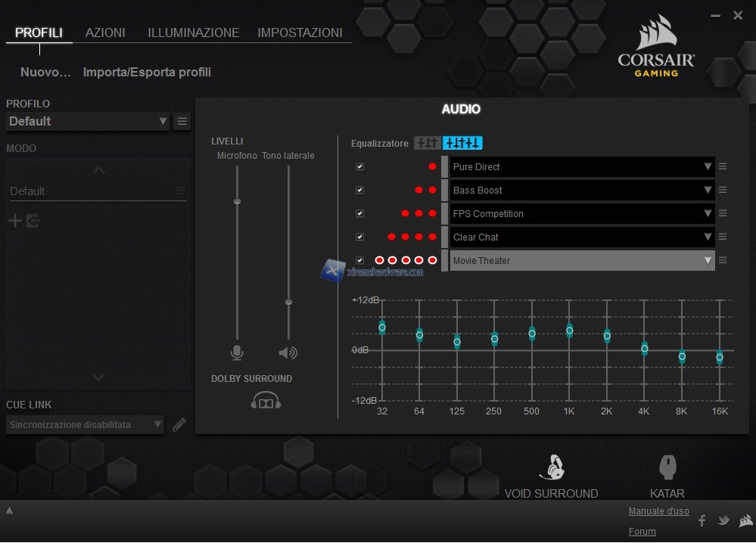Select the VOID SURROUND headset device
756x543 pixels.
pyautogui.click(x=552, y=469)
